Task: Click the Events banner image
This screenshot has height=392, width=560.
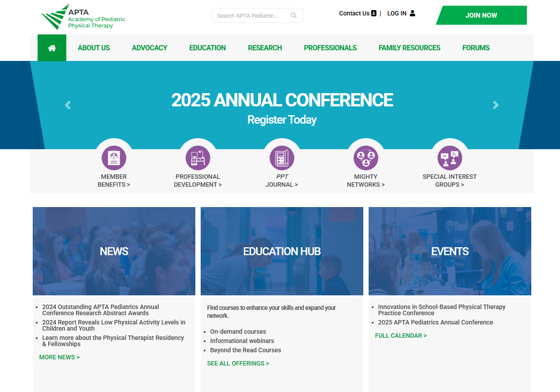Action: click(450, 251)
